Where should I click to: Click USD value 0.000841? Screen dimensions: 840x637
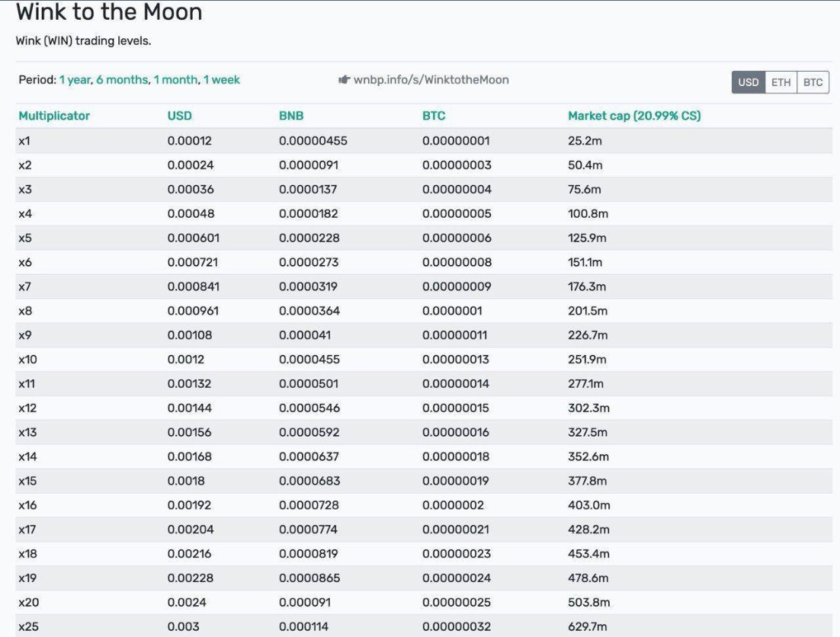coord(194,286)
